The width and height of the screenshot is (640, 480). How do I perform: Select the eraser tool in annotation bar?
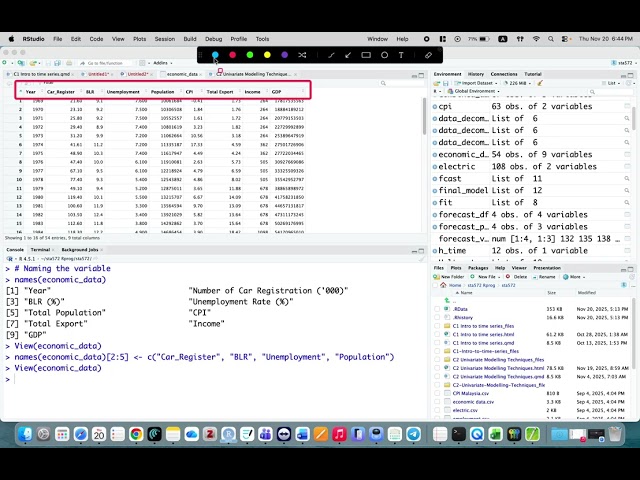point(428,55)
